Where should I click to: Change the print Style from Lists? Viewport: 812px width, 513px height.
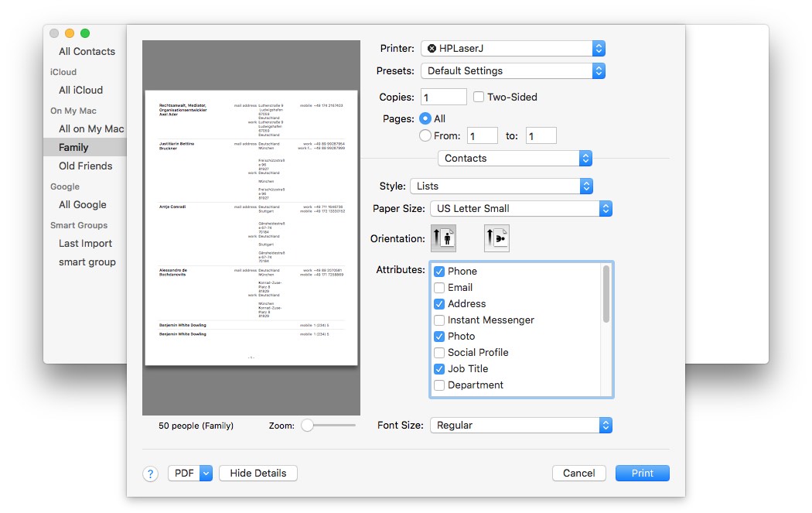point(501,186)
